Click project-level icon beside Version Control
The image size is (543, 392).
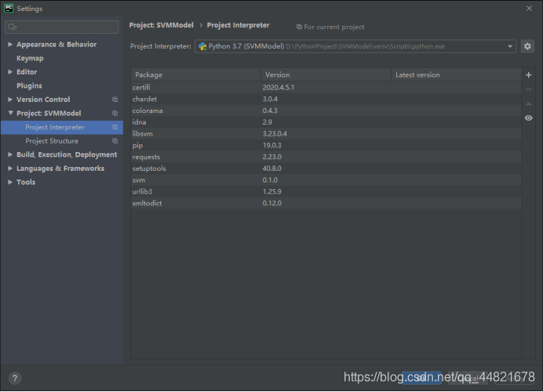[x=115, y=100]
